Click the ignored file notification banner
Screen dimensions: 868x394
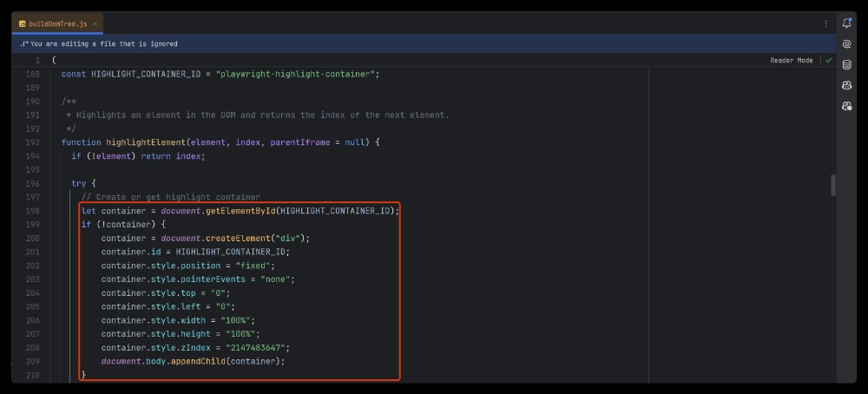[x=104, y=43]
